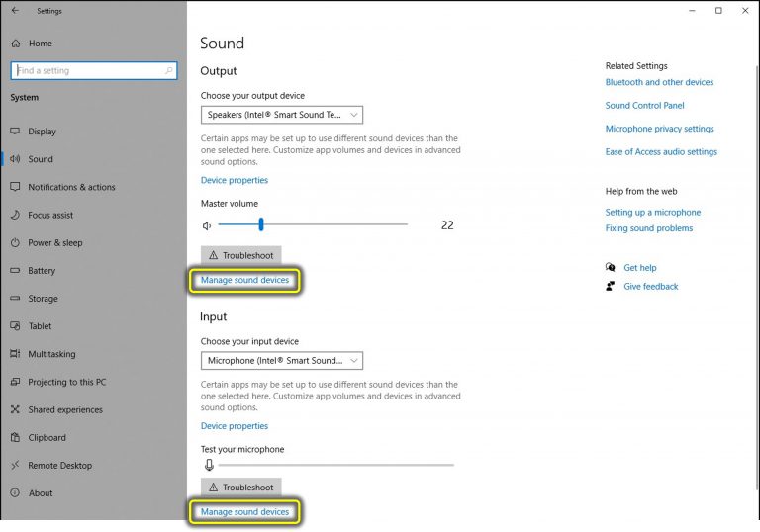Open Manage sound devices under Output

point(244,280)
